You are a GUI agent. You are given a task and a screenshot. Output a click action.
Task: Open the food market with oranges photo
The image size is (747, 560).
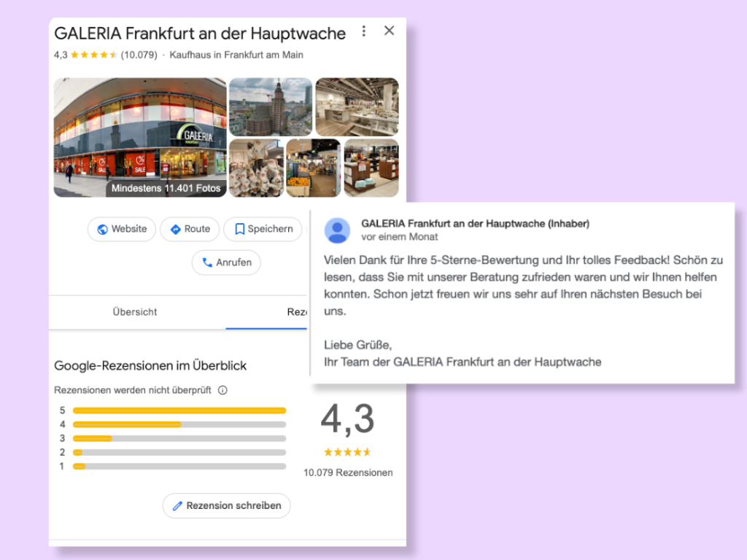coord(314,168)
